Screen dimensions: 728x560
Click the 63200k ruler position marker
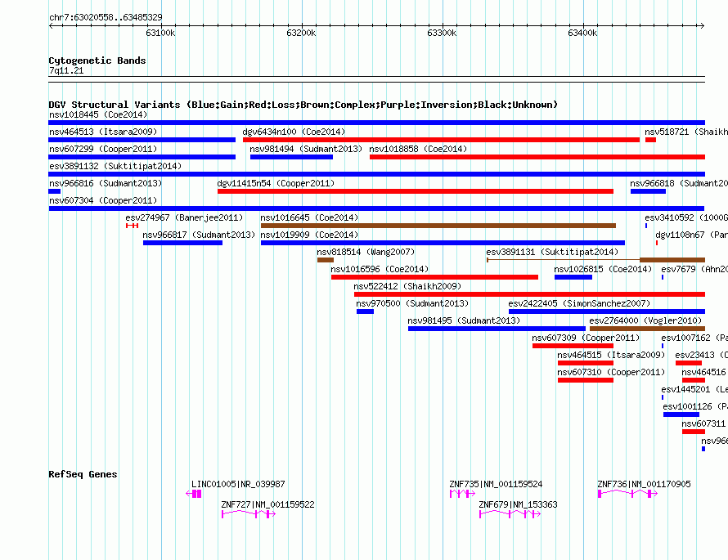coord(301,33)
